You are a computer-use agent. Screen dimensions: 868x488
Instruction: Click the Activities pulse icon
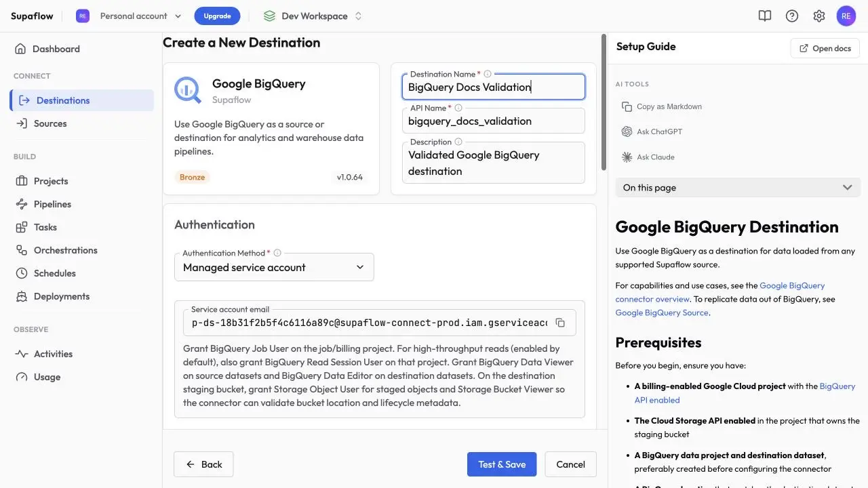click(x=21, y=354)
